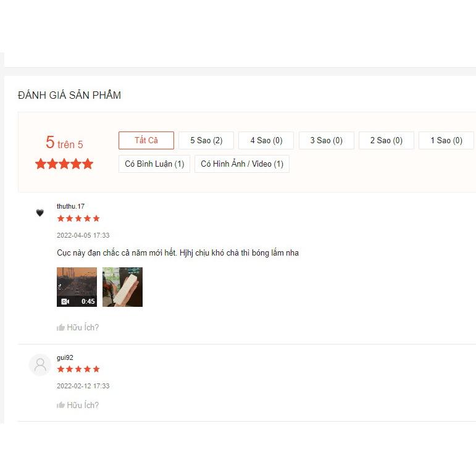
Task: Show reviews with 'Có Bình Luận (1)'
Action: [154, 164]
